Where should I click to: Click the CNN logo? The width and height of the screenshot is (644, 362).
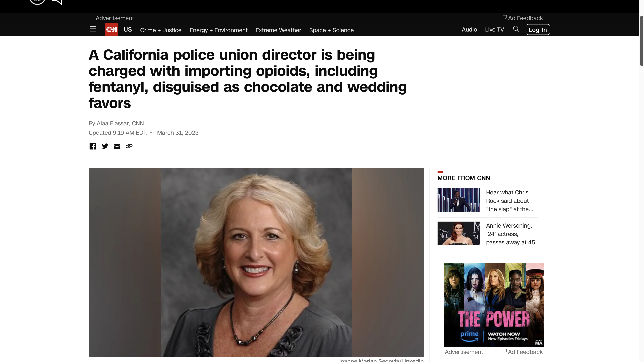pos(112,29)
